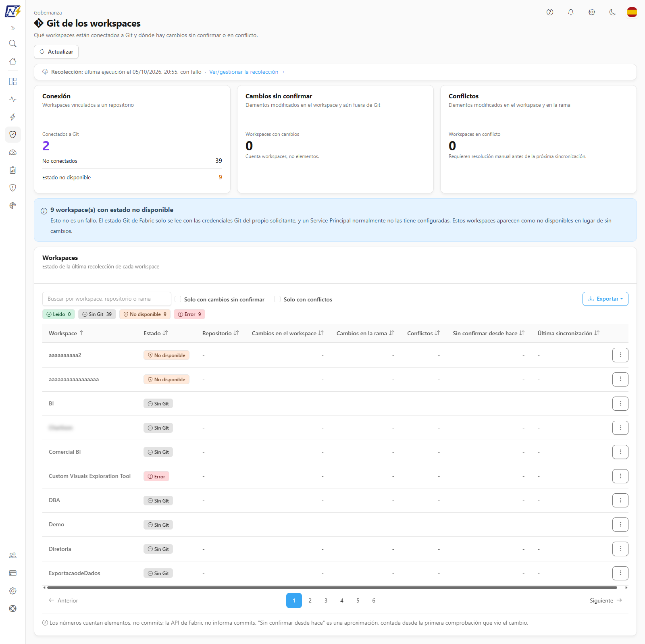This screenshot has width=645, height=644.
Task: Check Solo con conflictos
Action: (x=277, y=299)
